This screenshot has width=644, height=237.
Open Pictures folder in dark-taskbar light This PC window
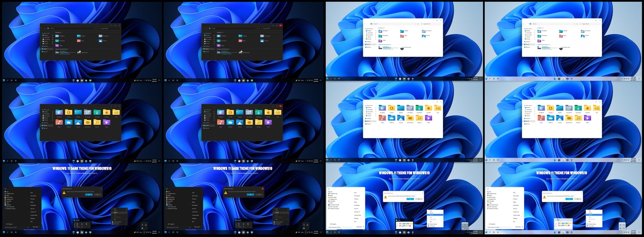coord(426,36)
